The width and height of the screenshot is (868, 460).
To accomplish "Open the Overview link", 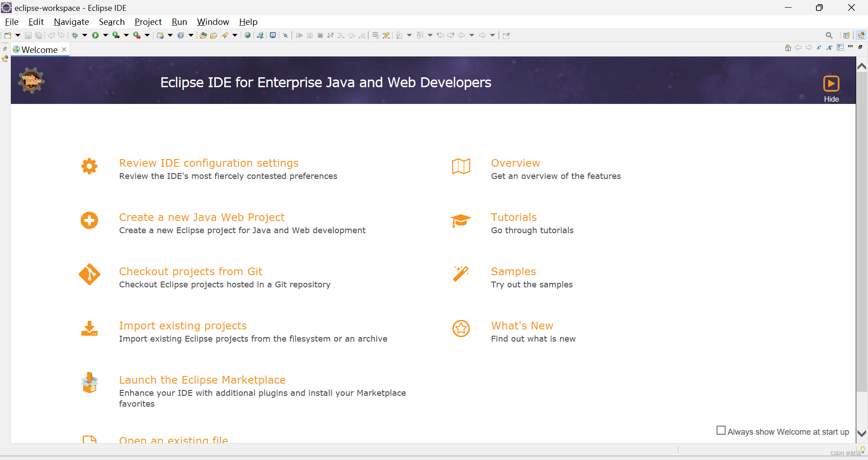I will coord(515,163).
